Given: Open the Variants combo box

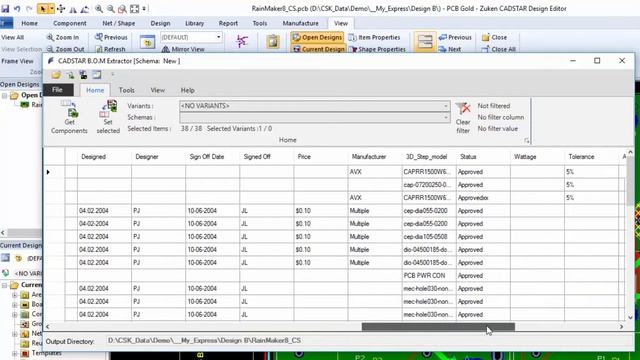Looking at the screenshot, I should [x=315, y=106].
